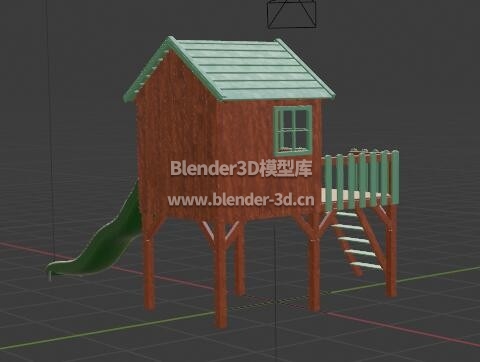Select the green-framed window on the wall

293,130
